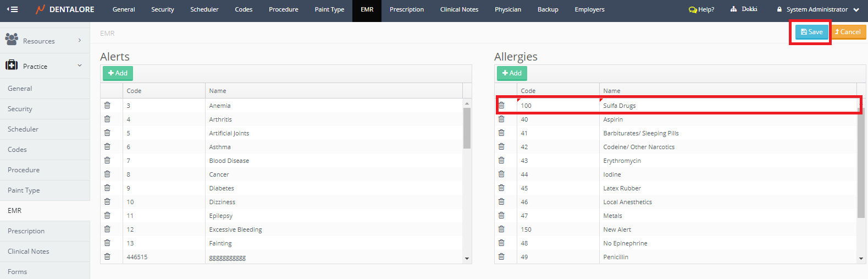
Task: Cancel the current EMR edits
Action: tap(848, 32)
